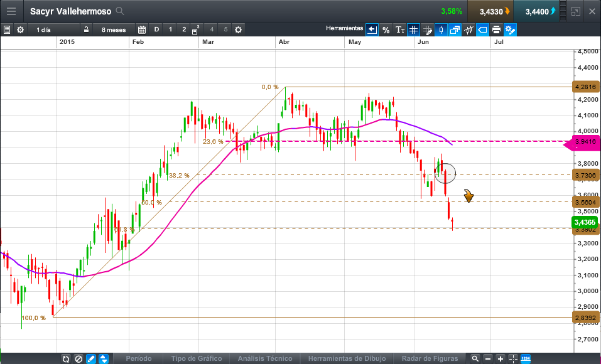The height and width of the screenshot is (364, 601).
Task: Open the Tipo de Gráfico menu
Action: point(196,358)
